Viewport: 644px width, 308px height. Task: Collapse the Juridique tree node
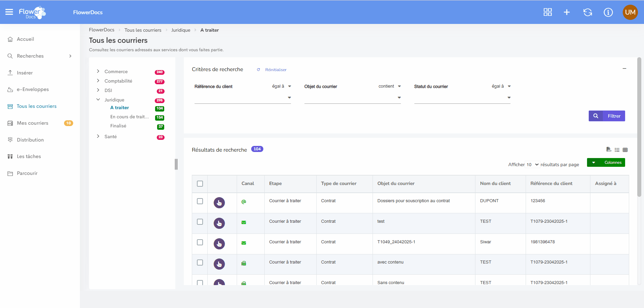coord(98,99)
